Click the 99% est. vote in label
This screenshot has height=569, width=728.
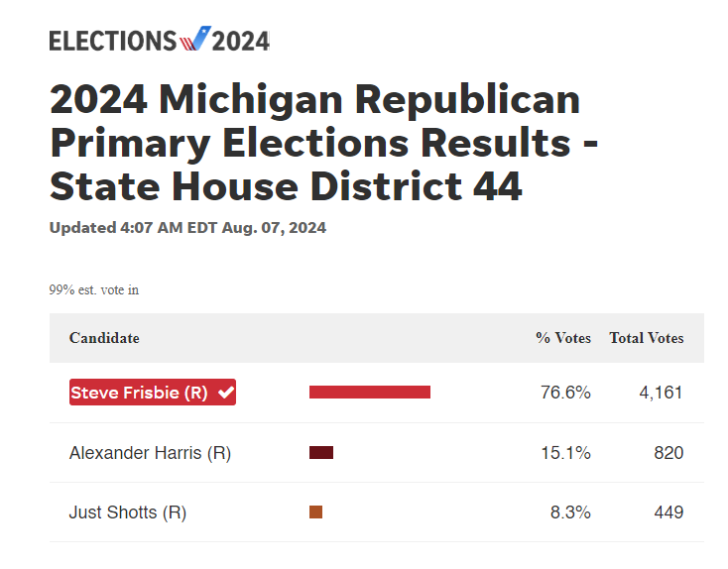(94, 290)
